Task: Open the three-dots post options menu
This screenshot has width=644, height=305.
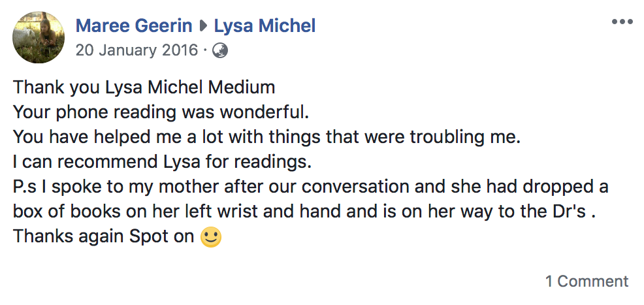Action: click(622, 22)
